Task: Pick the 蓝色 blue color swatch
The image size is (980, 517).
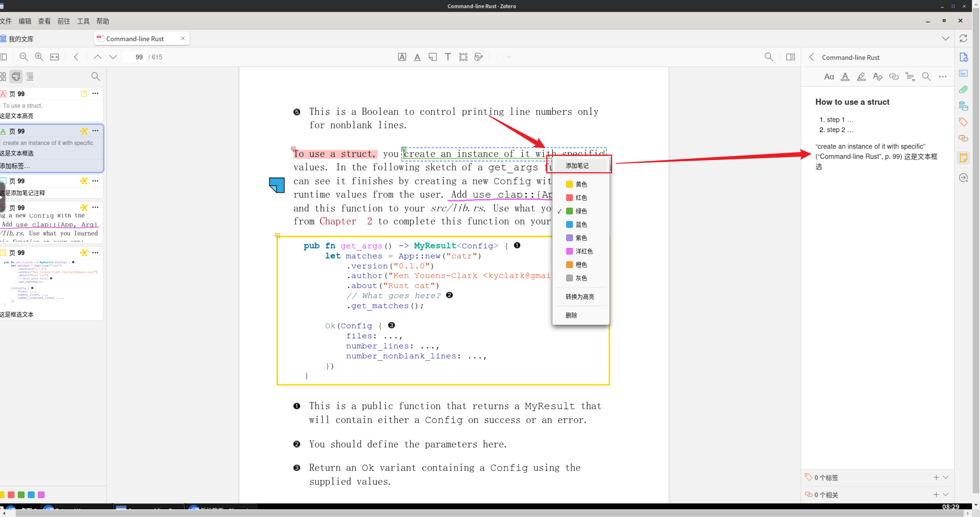Action: click(x=580, y=224)
